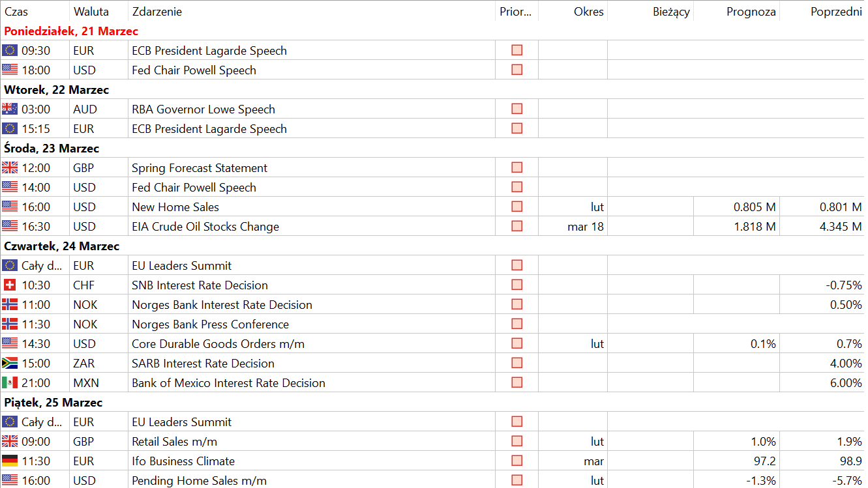Toggle priority marker for Pending Home Sales
Viewport: 868px width, 488px height.
517,480
